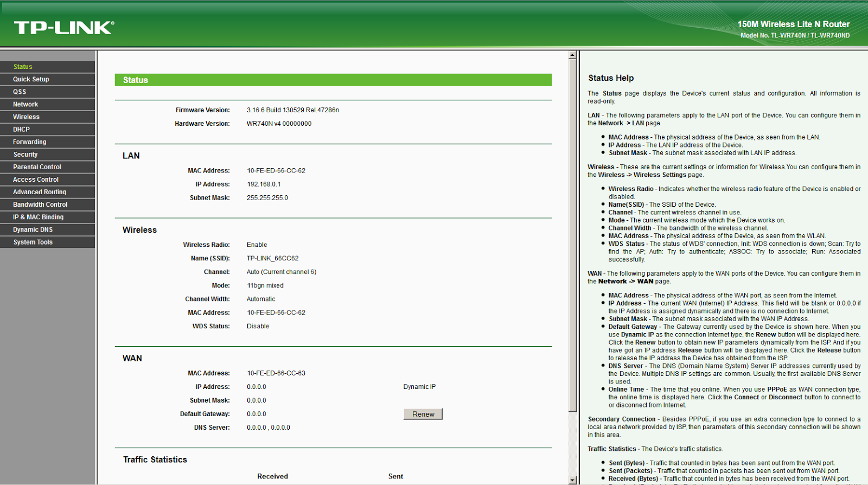This screenshot has width=868, height=485.
Task: Click the Secondary Connection term in the help panel
Action: point(622,419)
